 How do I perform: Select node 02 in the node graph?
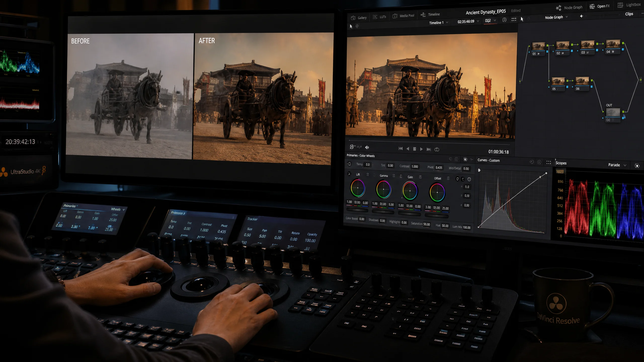(562, 48)
